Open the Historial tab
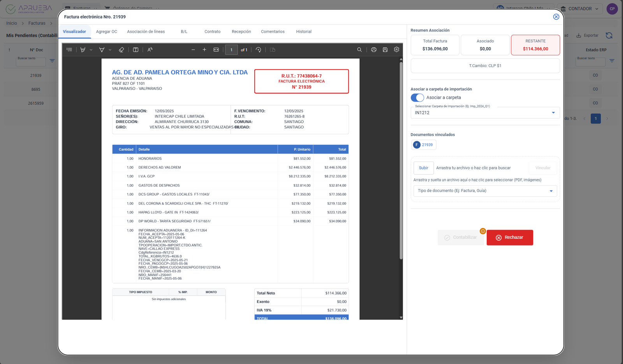Screen dimensions: 623x364 [x=303, y=32]
